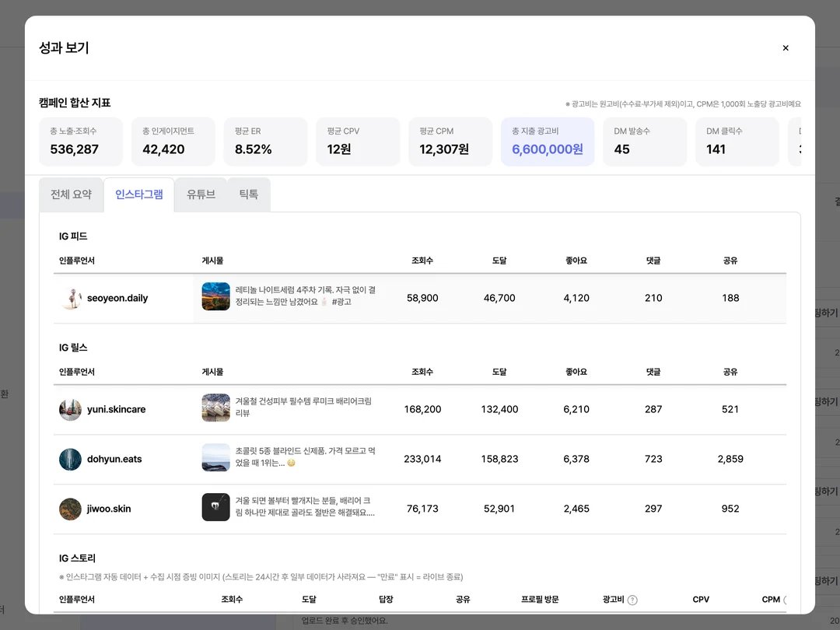Viewport: 840px width, 630px height.
Task: Click the 168,200 view count cell
Action: pos(422,410)
